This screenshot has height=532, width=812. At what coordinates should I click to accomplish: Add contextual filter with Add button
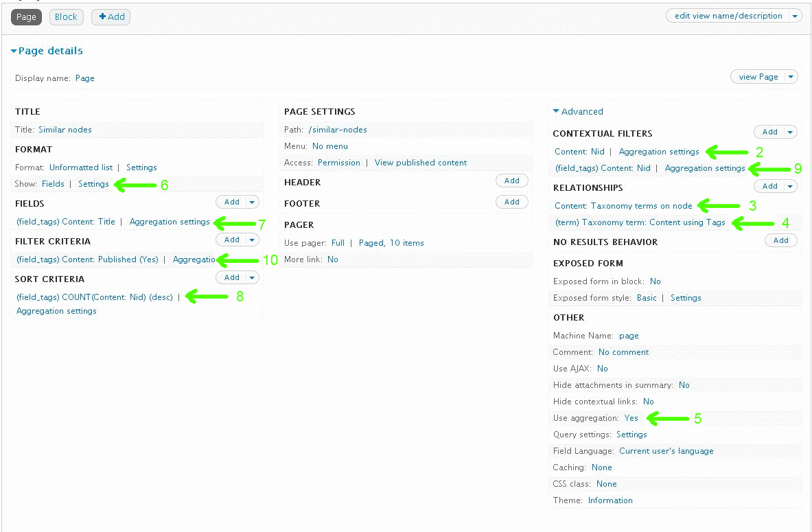[x=769, y=132]
